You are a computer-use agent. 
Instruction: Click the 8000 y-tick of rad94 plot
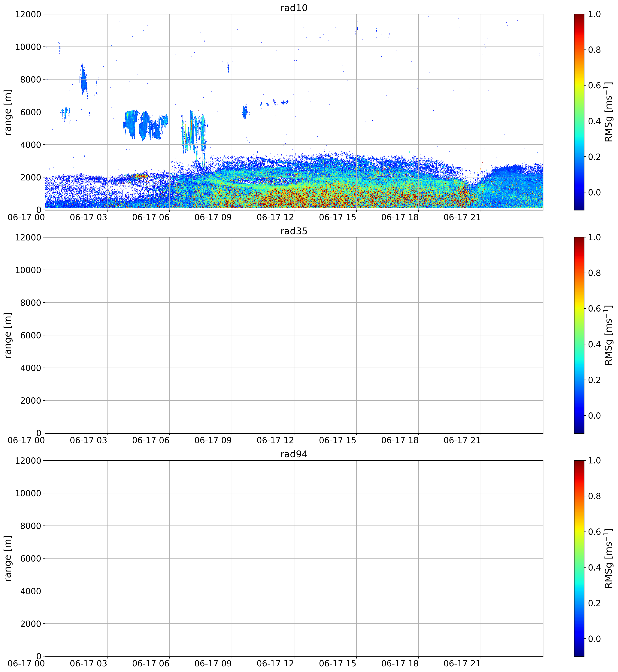click(31, 526)
